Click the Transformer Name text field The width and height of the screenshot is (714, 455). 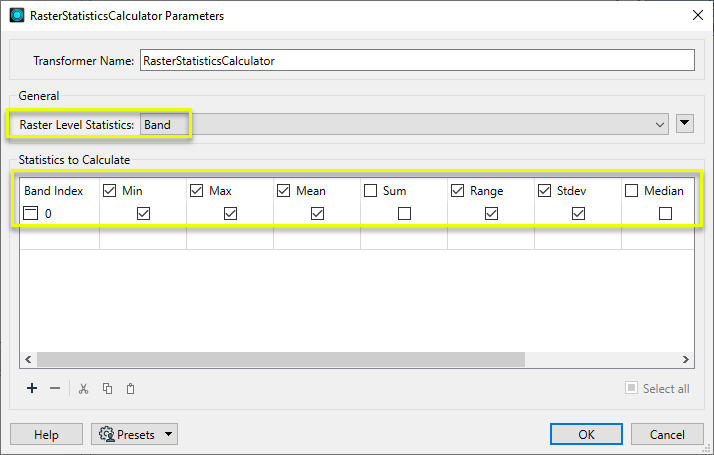coord(417,60)
